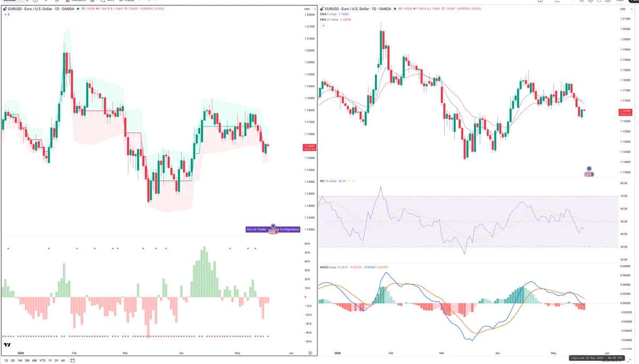The width and height of the screenshot is (639, 364).
Task: Select the 1M time range
Action: coord(20,360)
